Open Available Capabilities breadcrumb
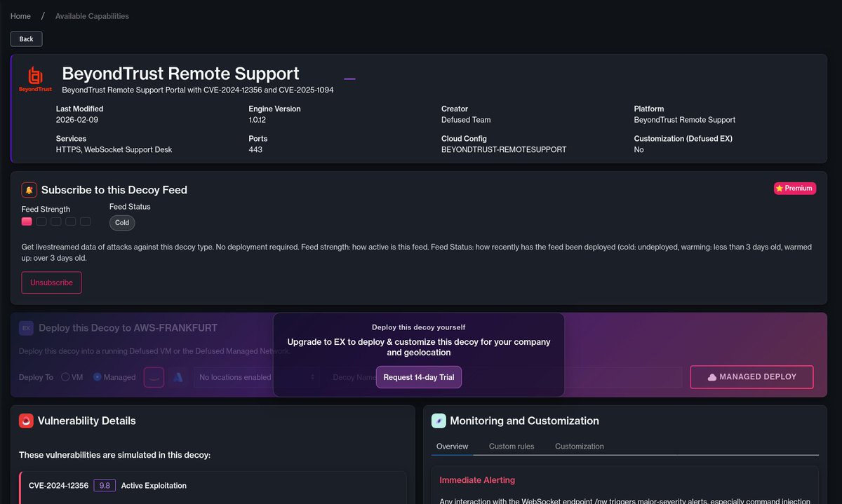Screen dimensions: 842x504 pos(92,16)
